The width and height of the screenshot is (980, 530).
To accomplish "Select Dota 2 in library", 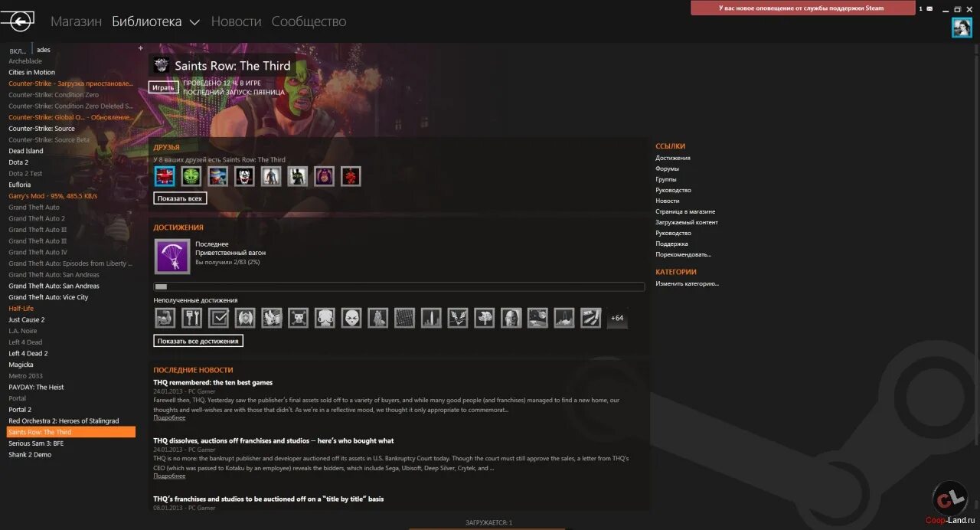I will pos(18,162).
